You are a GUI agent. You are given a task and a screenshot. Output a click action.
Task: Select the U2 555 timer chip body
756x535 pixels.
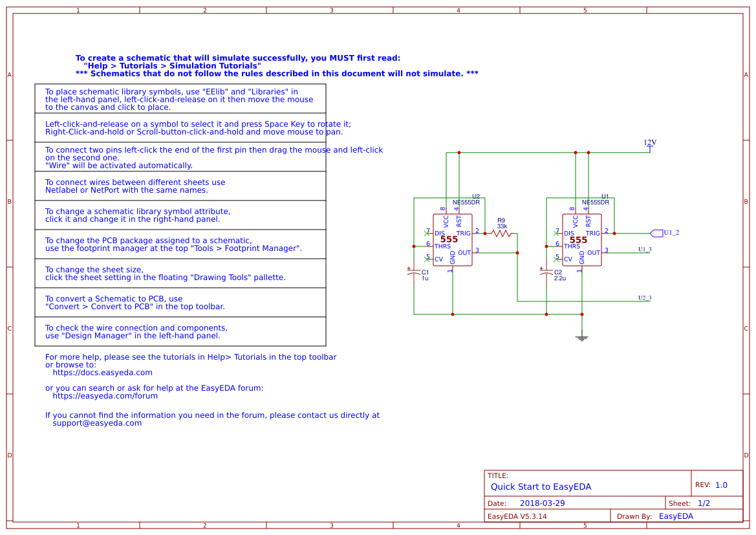(452, 240)
